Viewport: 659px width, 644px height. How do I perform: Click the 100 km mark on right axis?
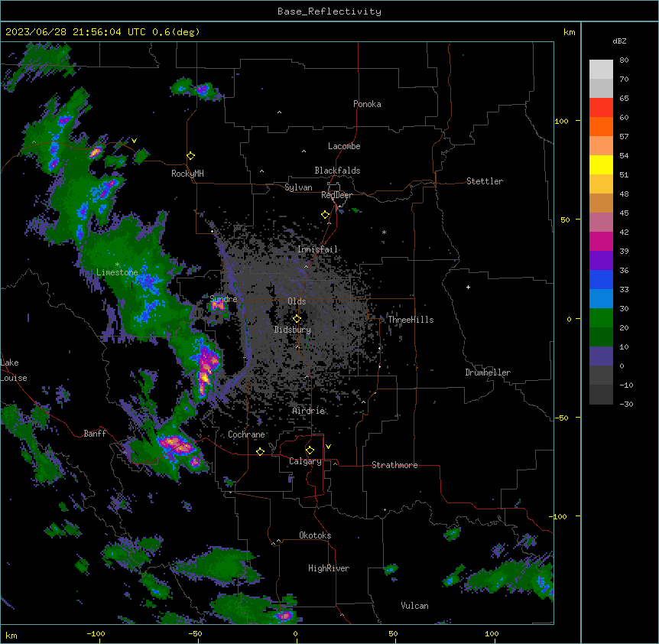tap(562, 121)
